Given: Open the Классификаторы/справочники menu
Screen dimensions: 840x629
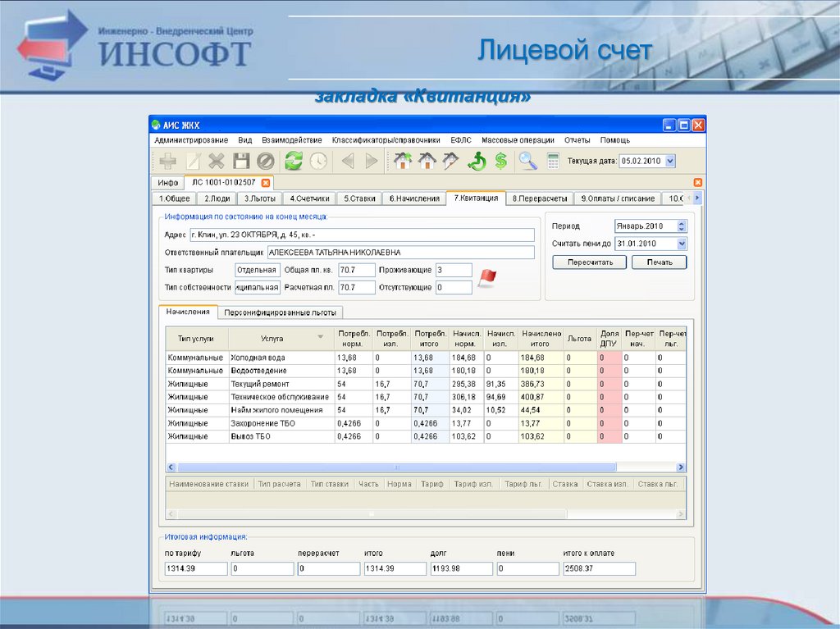Looking at the screenshot, I should pyautogui.click(x=386, y=140).
